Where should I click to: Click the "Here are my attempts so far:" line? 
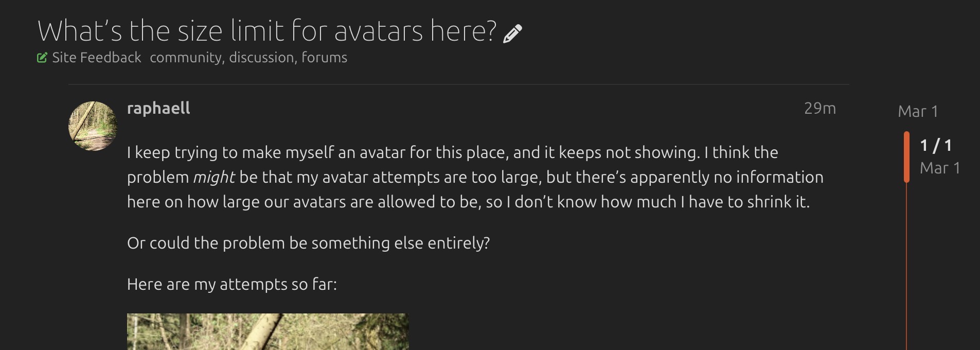pyautogui.click(x=232, y=284)
